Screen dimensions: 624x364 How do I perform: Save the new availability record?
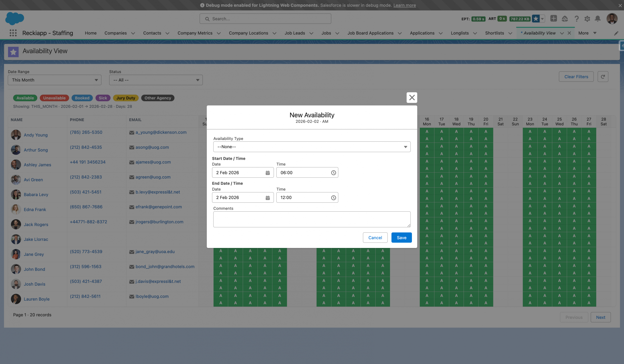(x=401, y=237)
